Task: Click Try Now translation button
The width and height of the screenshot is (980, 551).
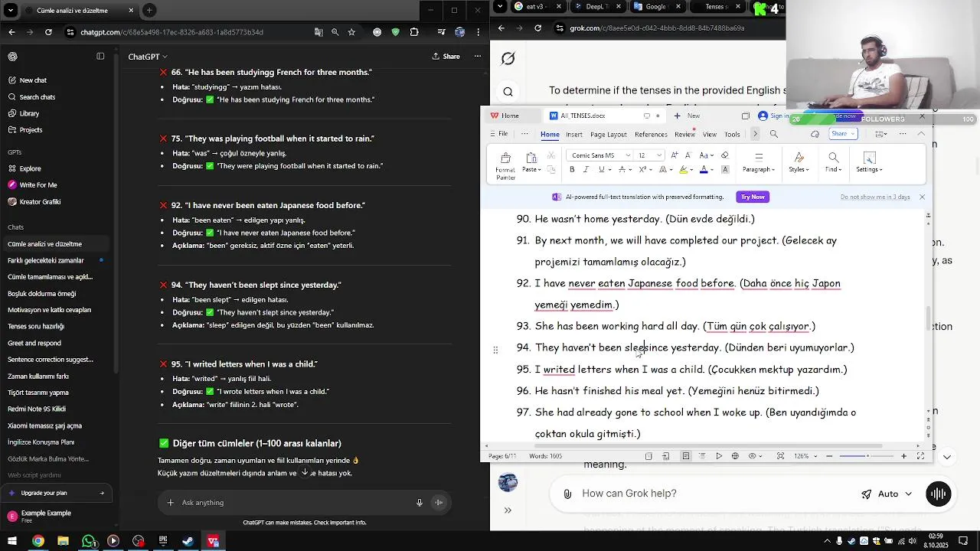Action: (753, 197)
